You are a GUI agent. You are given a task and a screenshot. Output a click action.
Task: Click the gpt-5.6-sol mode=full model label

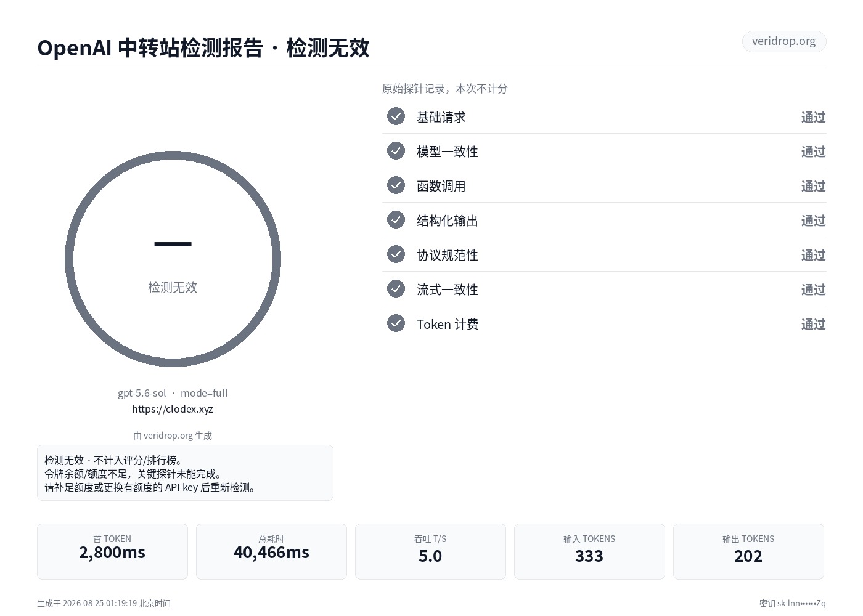point(173,393)
